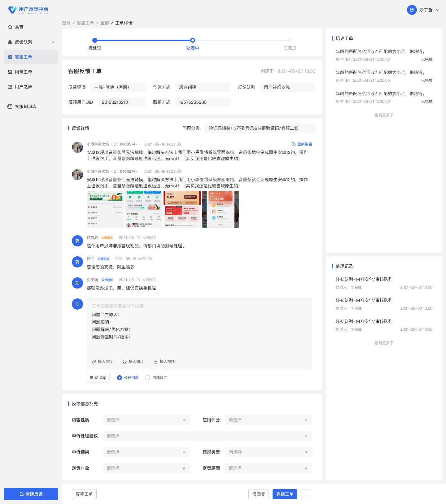Screen dimensions: 446x504
Task: Click the 反馈用户UID field 23123213213
Action: (x=122, y=102)
